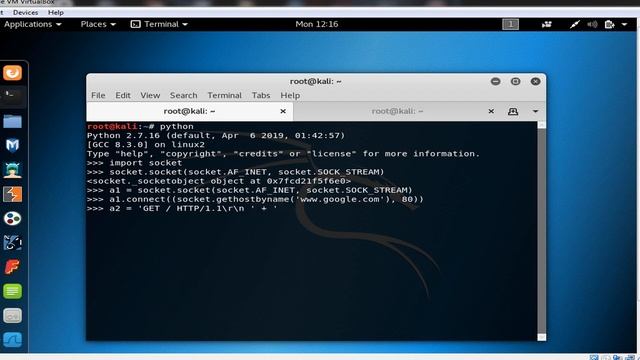Launch the blue Wireshark fin icon
Viewport: 640px width, 360px height.
tap(12, 340)
